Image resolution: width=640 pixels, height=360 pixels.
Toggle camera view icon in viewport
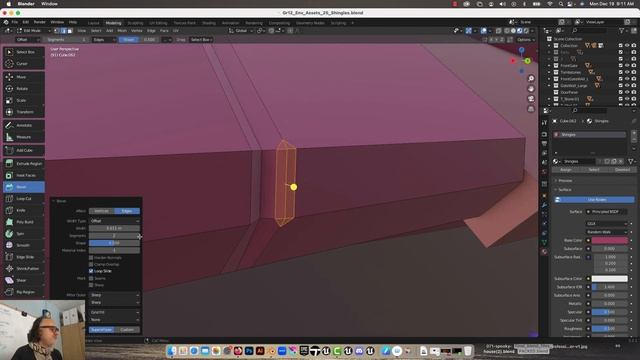[x=531, y=99]
